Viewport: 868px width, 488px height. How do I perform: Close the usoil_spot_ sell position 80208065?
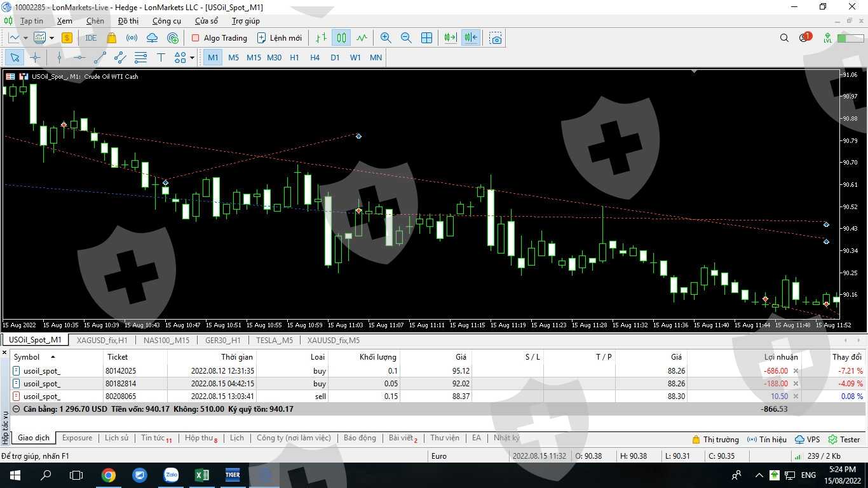tap(796, 396)
